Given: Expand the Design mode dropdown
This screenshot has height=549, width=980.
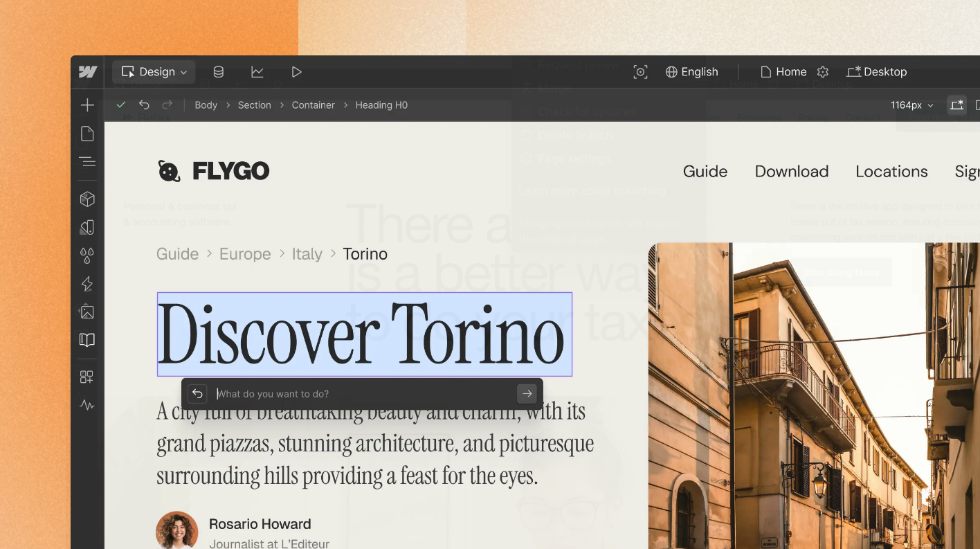Looking at the screenshot, I should 154,72.
